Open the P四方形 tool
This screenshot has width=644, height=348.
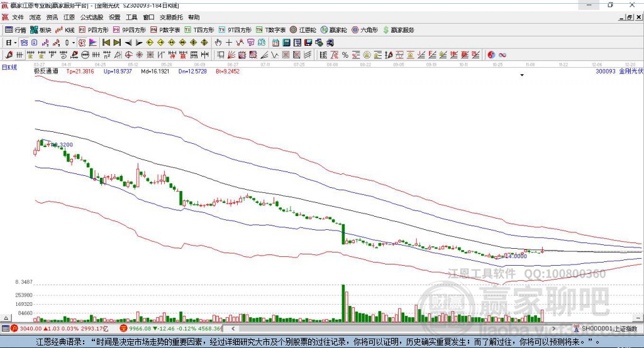tap(94, 30)
